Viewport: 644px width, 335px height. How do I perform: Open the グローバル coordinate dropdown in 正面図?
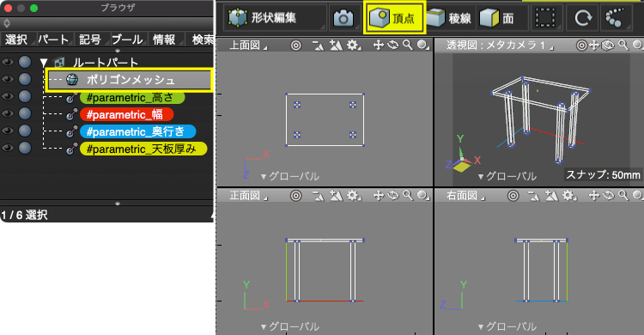tap(290, 326)
